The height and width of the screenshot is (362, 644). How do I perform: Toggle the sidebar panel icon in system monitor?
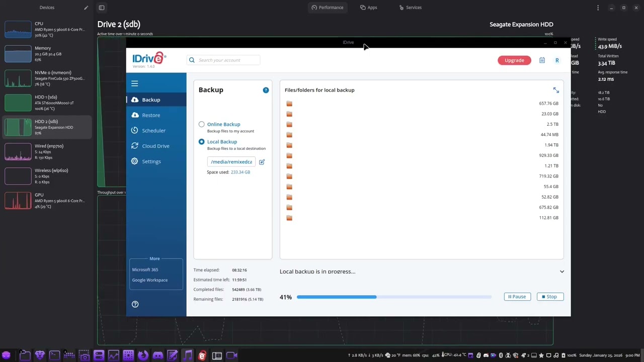click(x=102, y=8)
